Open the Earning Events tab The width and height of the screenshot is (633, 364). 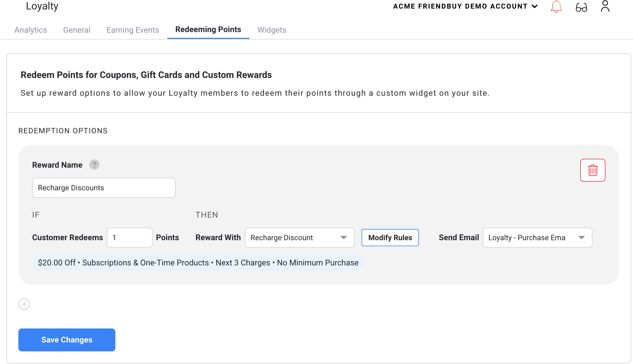(133, 30)
